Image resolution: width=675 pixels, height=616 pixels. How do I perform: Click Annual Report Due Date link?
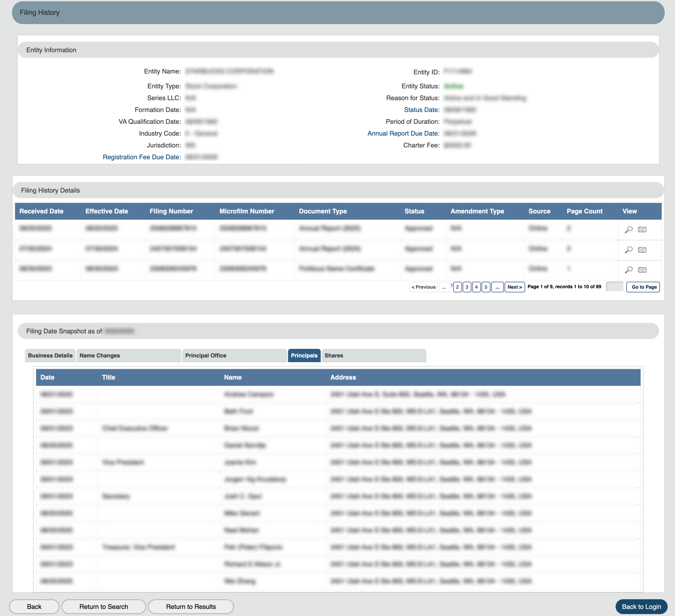coord(403,134)
